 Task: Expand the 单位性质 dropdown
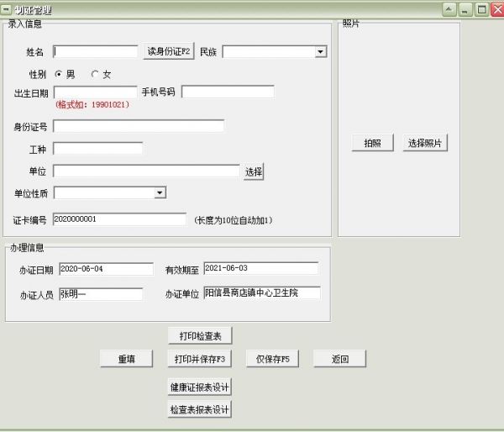[160, 192]
